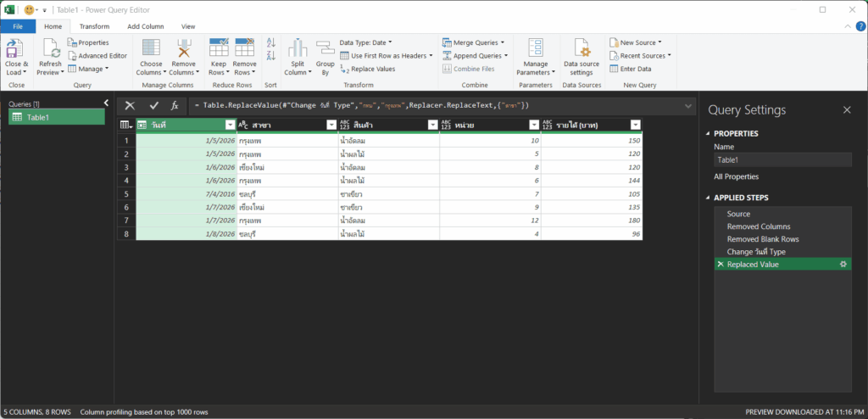Delete the Replaced Value step via X
This screenshot has height=419, width=868.
click(x=721, y=265)
